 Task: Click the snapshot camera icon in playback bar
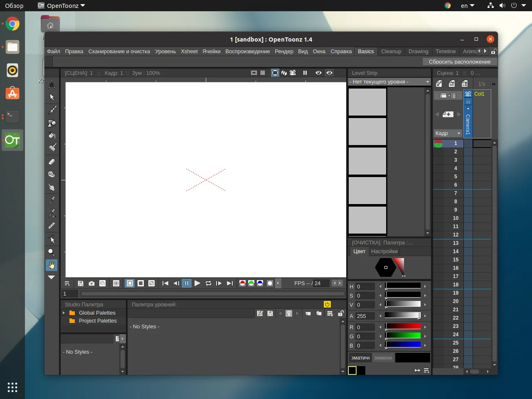coord(91,283)
